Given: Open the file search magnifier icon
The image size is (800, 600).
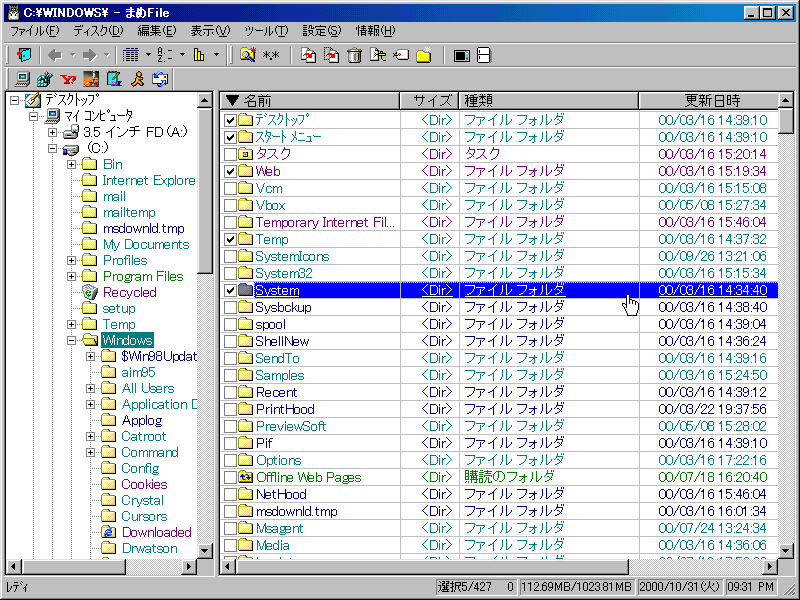Looking at the screenshot, I should [x=248, y=55].
